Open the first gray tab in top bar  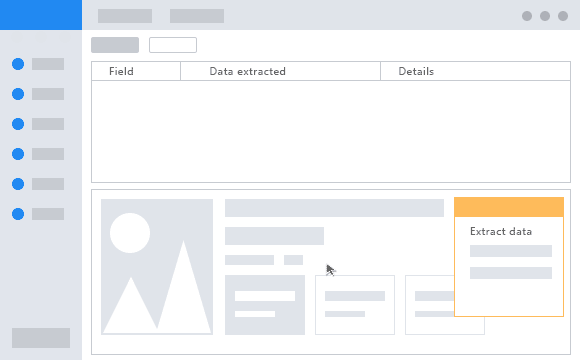[x=125, y=16]
